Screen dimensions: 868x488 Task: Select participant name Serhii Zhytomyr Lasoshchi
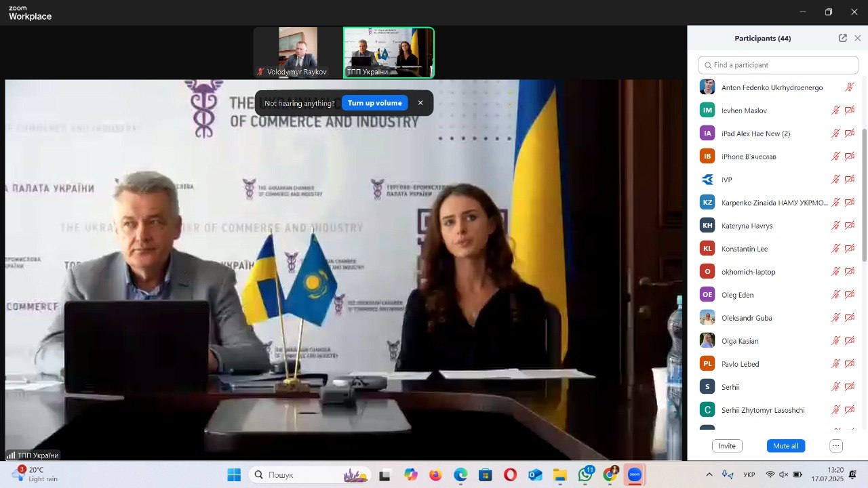[763, 410]
